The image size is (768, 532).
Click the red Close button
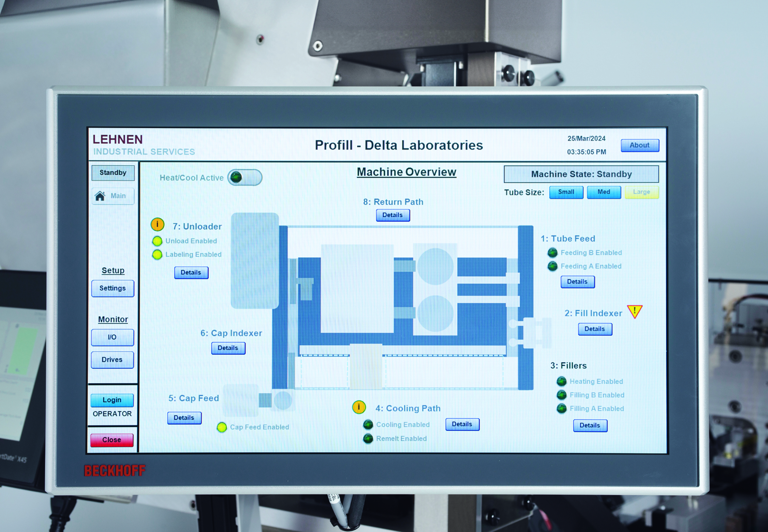(112, 440)
